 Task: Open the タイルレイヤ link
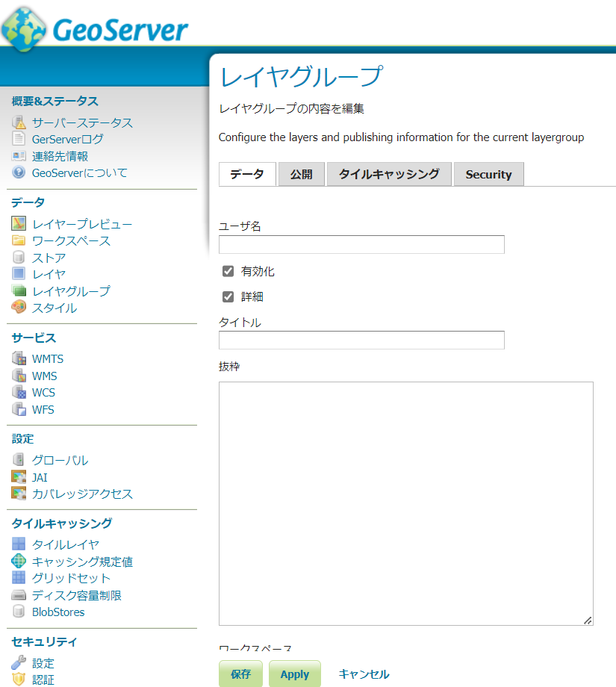tap(66, 544)
